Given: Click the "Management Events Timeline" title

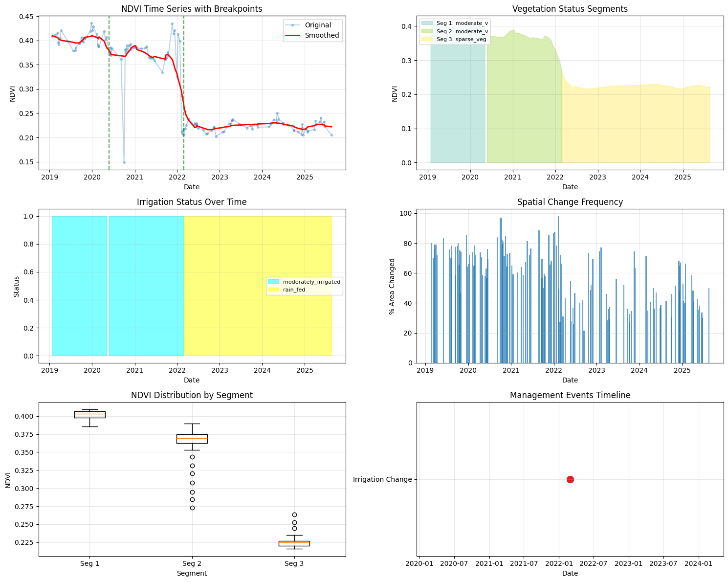Looking at the screenshot, I should point(570,395).
